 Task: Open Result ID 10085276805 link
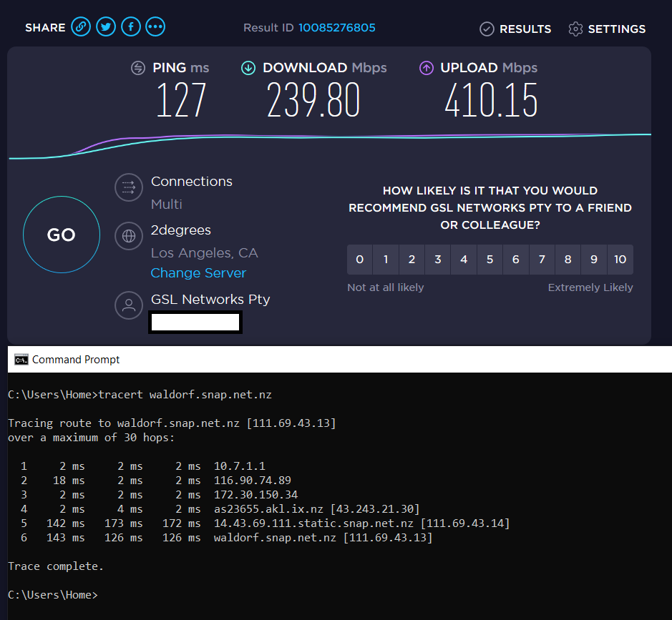click(336, 28)
